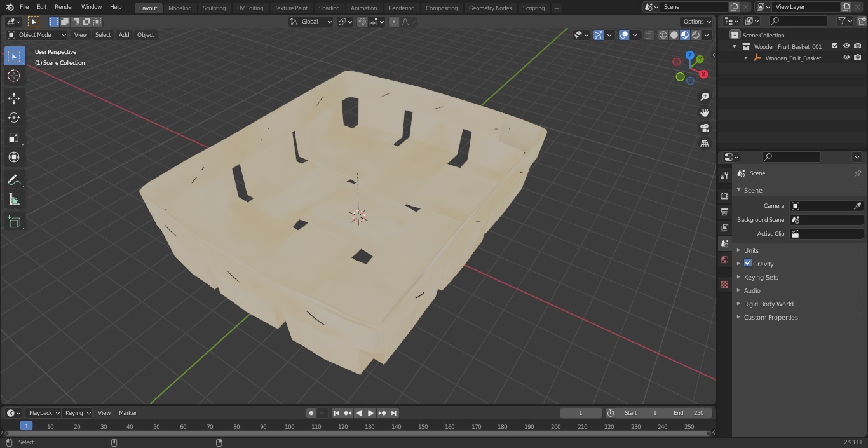Toggle X-ray viewport mode

coord(649,35)
